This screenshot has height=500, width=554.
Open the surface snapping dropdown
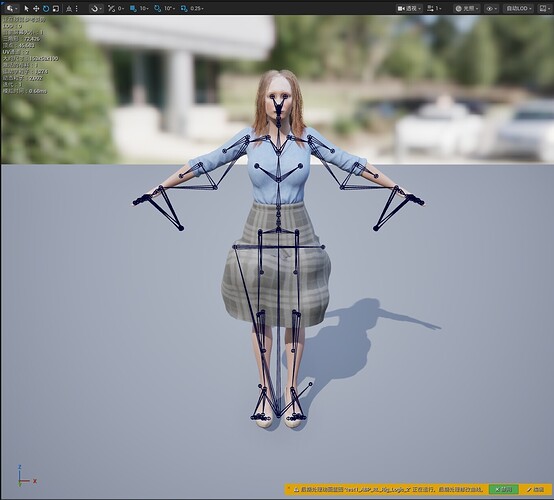pyautogui.click(x=96, y=8)
